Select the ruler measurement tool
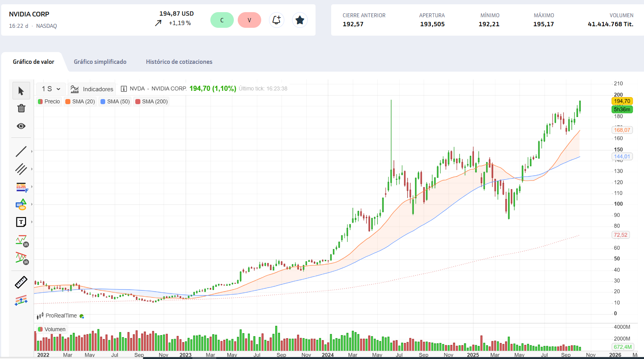Screen dimensions: 644x359 (x=21, y=282)
